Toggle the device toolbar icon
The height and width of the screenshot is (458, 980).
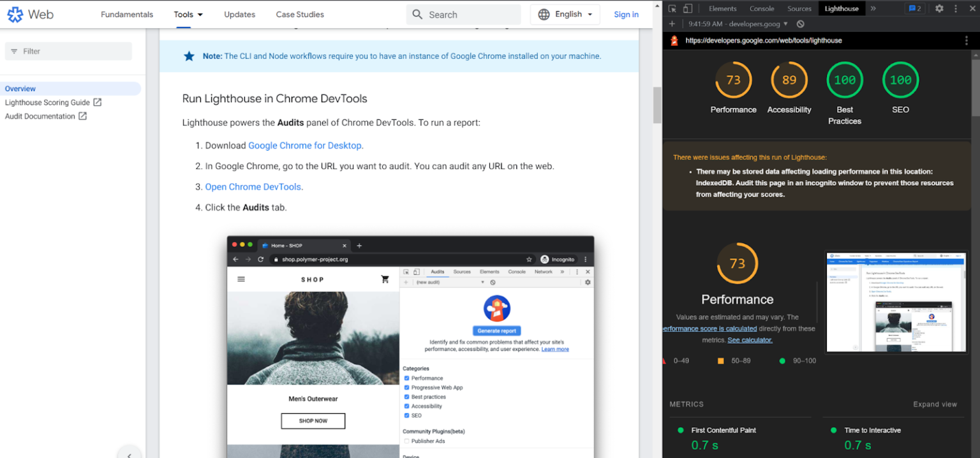pos(688,8)
